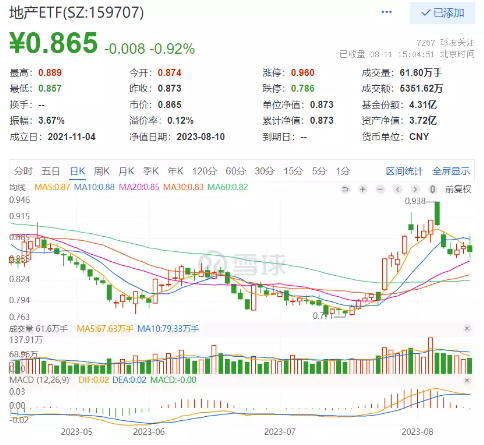The height and width of the screenshot is (445, 484).
Task: Click the 全屏显示 fullscreen link
Action: 451,171
